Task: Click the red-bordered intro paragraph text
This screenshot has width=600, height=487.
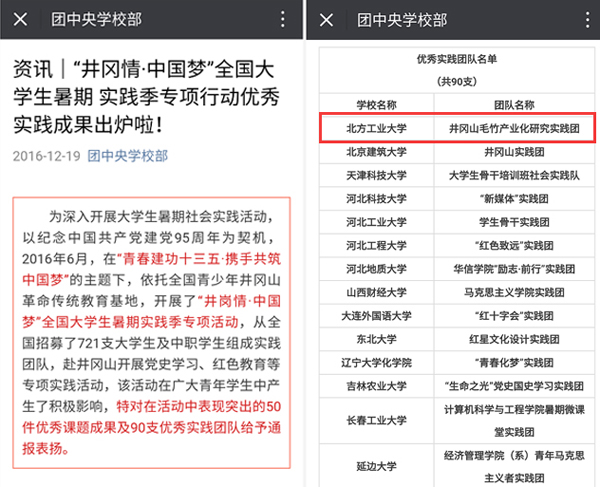Action: pos(150,330)
